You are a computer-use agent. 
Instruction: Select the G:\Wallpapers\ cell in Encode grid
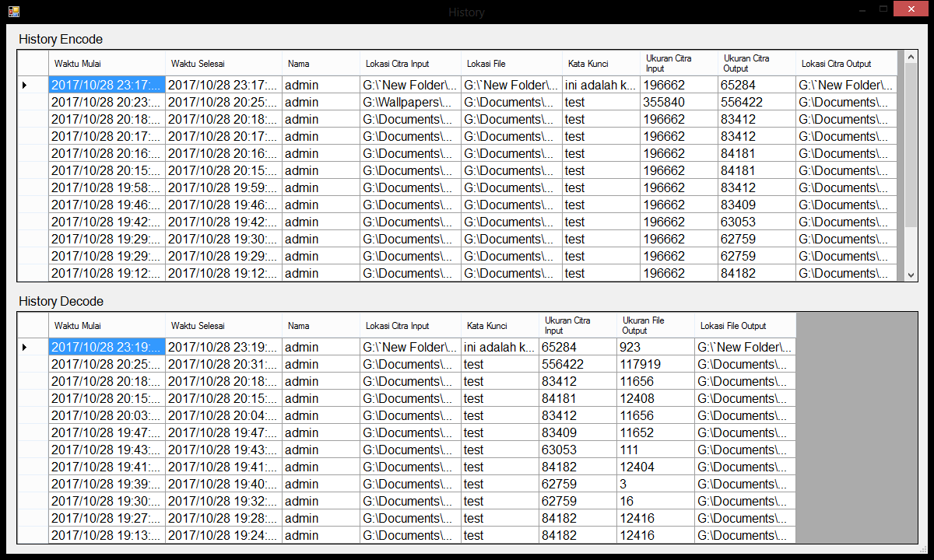(x=410, y=103)
